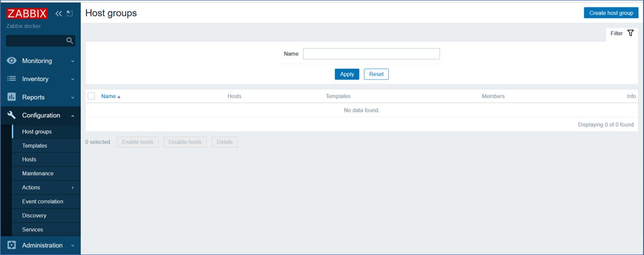Image resolution: width=644 pixels, height=255 pixels.
Task: Click the Delete button
Action: (225, 142)
